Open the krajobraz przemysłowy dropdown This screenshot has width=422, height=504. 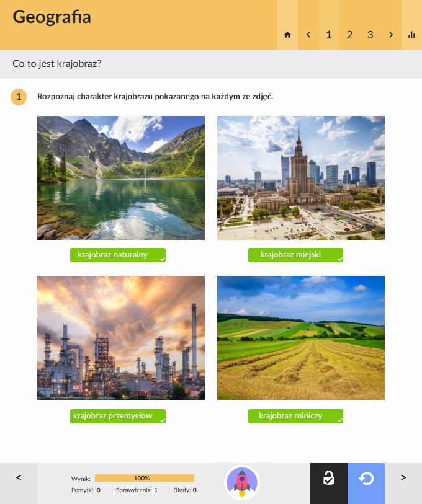[x=118, y=416]
